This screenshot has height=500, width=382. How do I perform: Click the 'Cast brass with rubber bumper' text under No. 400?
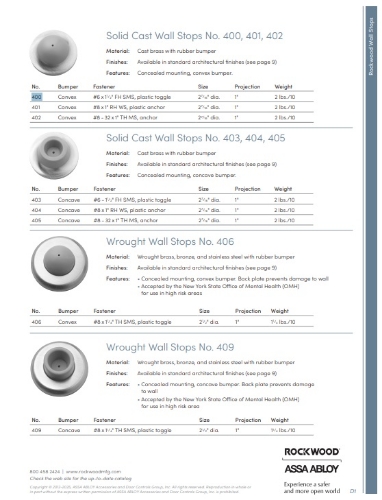tap(176, 51)
